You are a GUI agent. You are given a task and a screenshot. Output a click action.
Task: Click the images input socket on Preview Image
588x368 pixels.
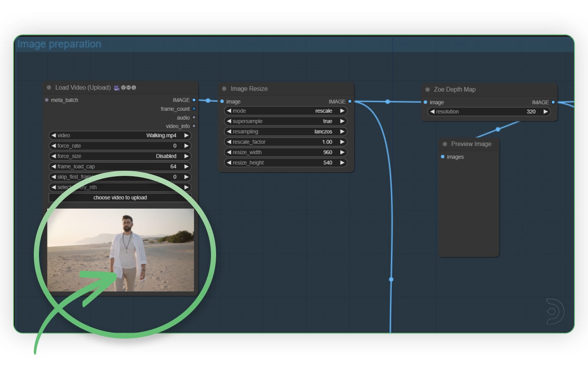(x=442, y=156)
